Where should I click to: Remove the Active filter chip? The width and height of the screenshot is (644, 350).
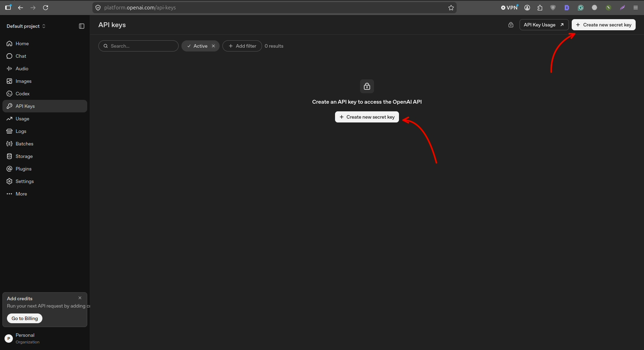tap(213, 46)
